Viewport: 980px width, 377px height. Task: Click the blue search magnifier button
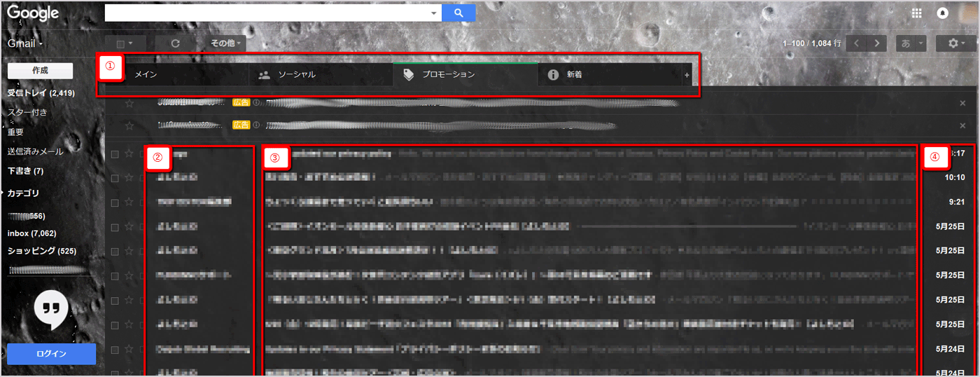(458, 13)
